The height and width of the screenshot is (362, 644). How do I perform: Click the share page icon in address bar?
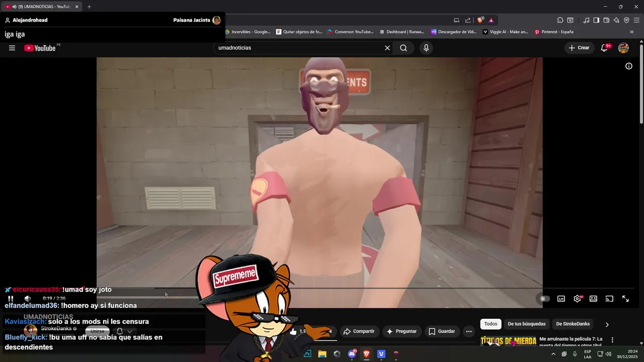[468, 20]
